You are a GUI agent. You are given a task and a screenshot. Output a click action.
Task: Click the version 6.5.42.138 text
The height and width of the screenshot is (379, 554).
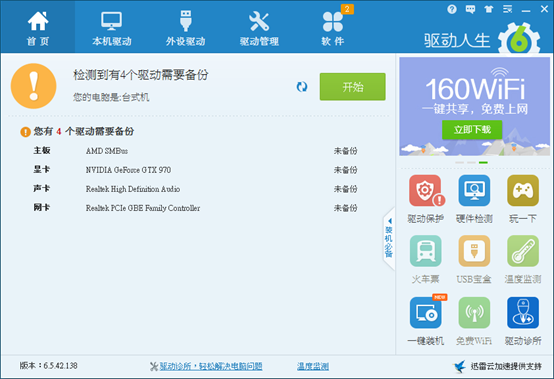pyautogui.click(x=48, y=366)
